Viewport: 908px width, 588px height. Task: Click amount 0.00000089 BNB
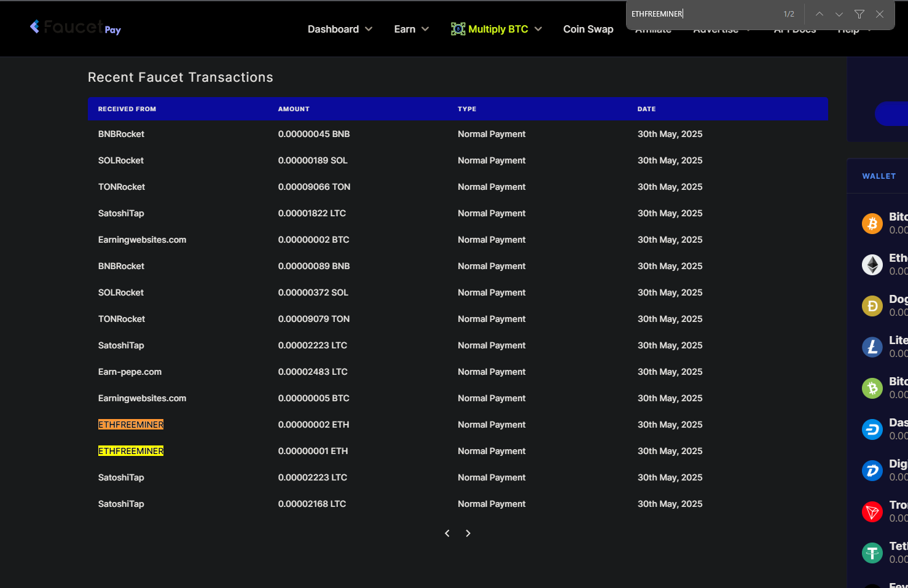point(314,266)
